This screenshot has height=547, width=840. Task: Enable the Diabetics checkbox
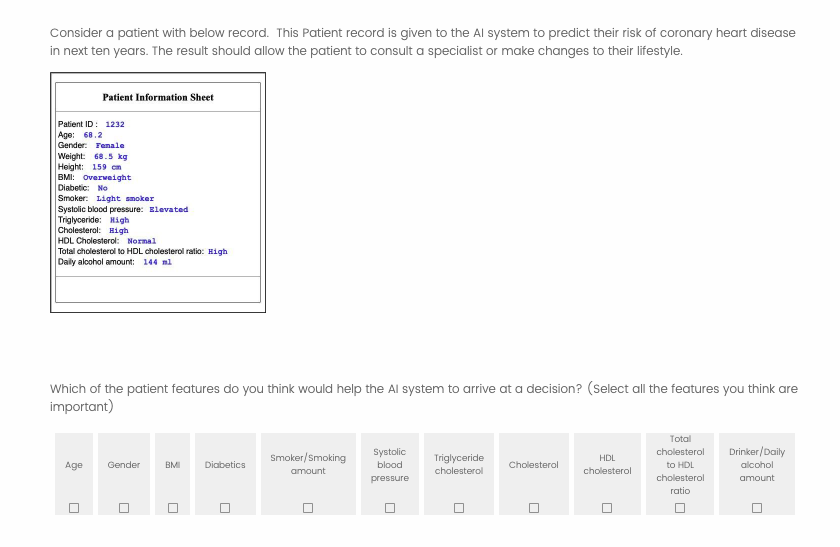click(x=225, y=507)
